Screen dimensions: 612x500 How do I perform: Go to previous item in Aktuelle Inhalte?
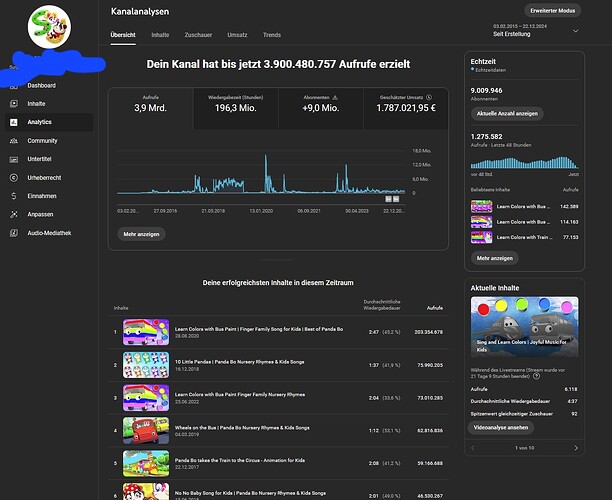tap(473, 448)
